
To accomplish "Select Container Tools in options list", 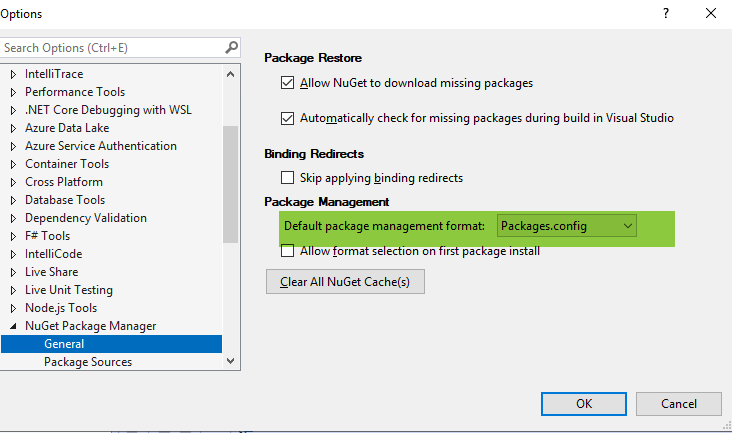I will click(x=67, y=164).
